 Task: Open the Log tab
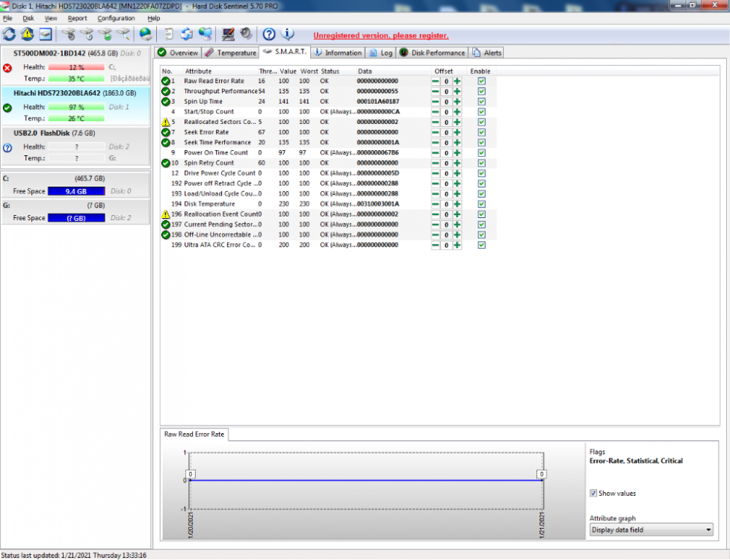(381, 52)
